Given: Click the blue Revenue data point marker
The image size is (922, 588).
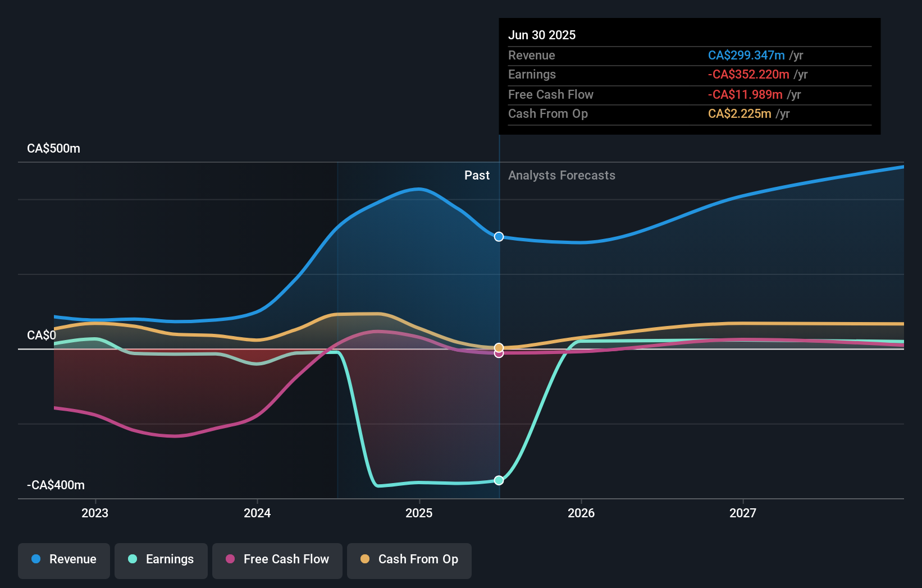Looking at the screenshot, I should click(x=499, y=237).
